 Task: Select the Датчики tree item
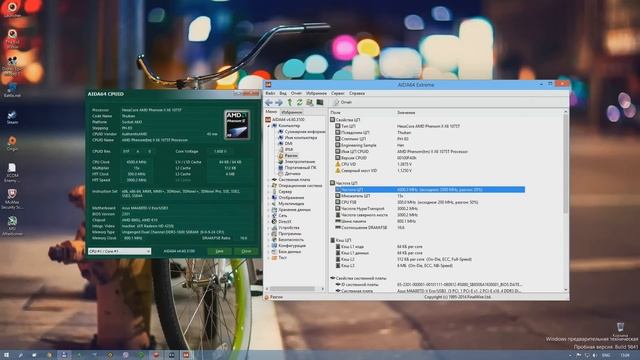[x=289, y=173]
